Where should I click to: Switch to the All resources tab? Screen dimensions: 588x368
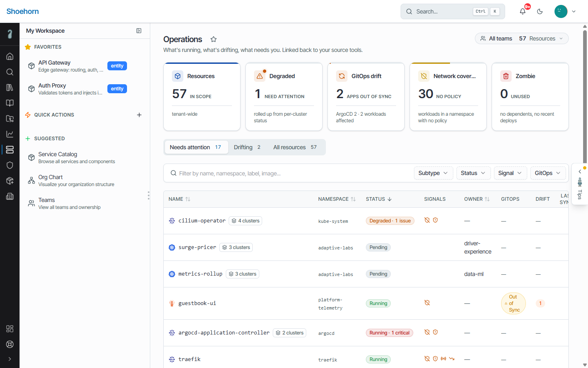[295, 147]
